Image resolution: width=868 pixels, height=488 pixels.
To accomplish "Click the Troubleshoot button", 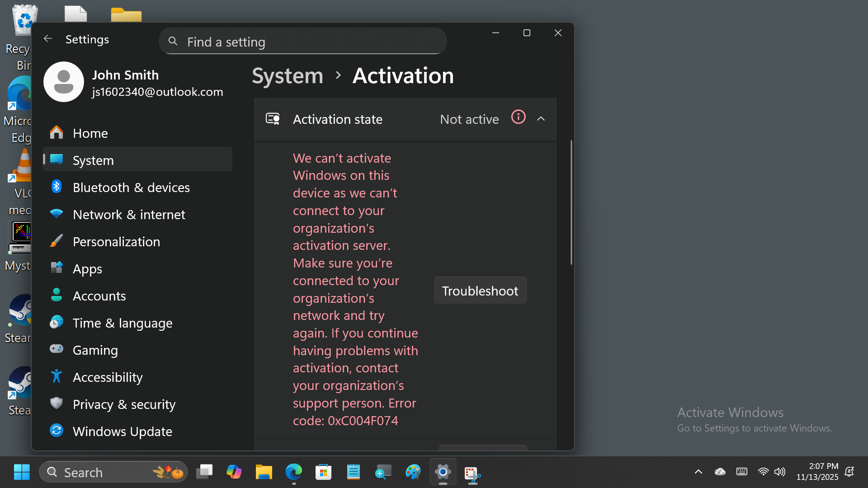I will point(480,291).
